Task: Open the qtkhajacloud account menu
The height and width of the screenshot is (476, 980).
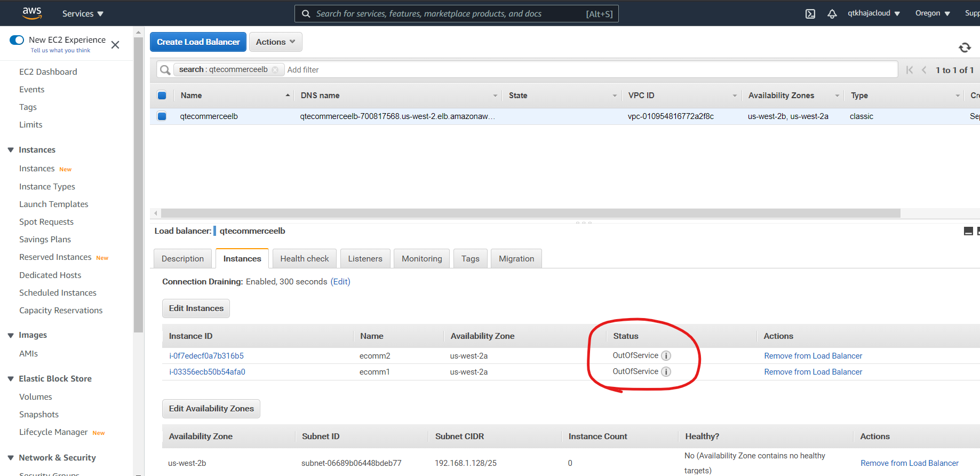Action: point(874,13)
